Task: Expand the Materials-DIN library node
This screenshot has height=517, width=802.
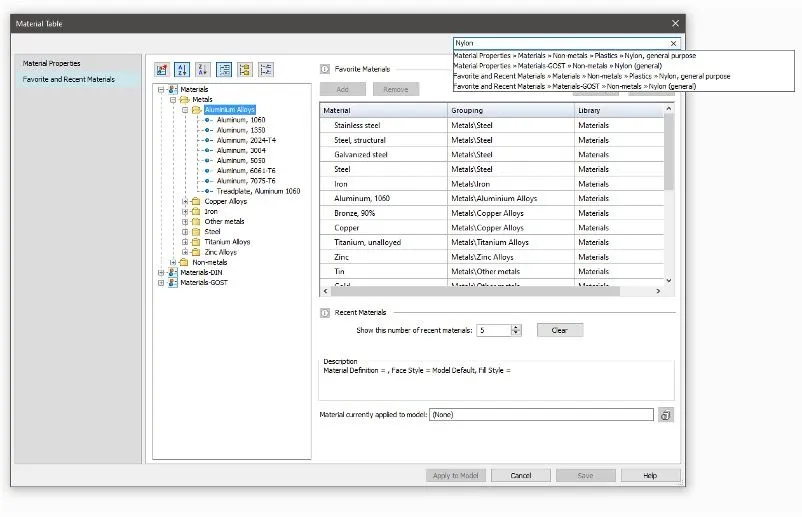Action: click(x=161, y=272)
